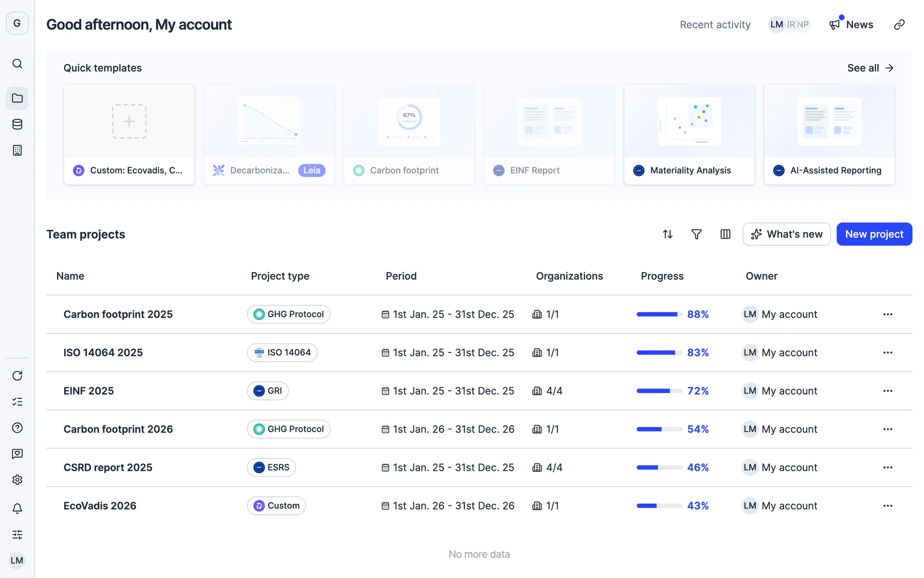
Task: Open the settings gear icon
Action: point(17,480)
